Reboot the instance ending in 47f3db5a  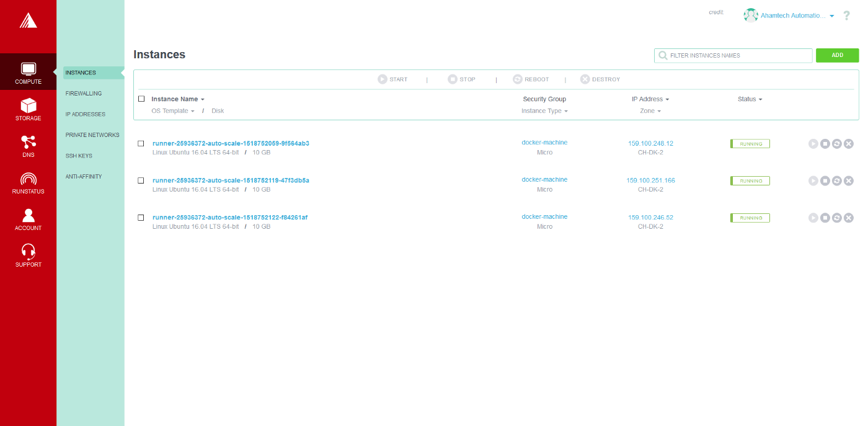point(837,181)
